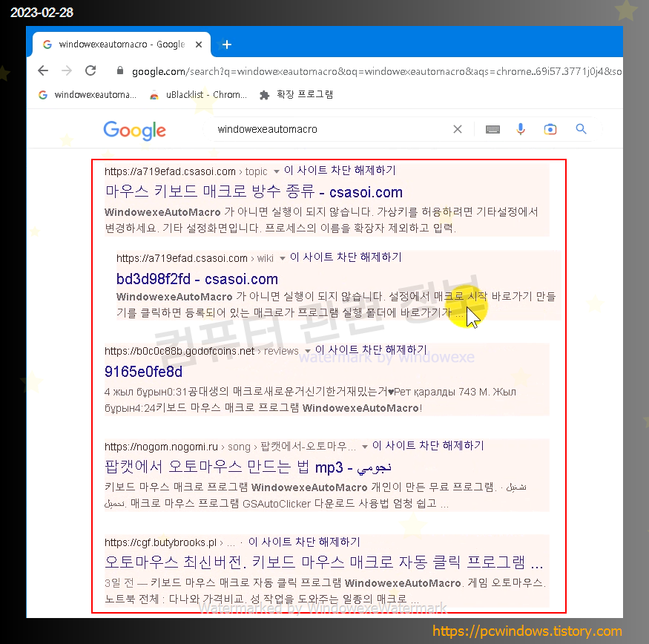Click the browser forward arrow
The width and height of the screenshot is (649, 644).
click(x=67, y=70)
